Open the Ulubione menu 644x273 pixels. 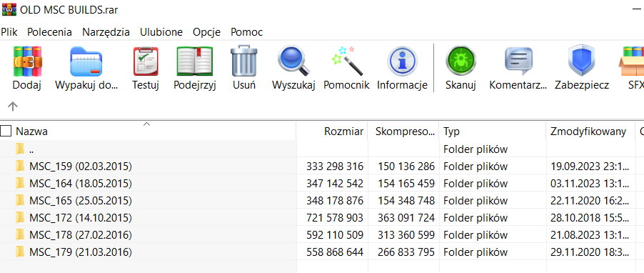[x=161, y=32]
